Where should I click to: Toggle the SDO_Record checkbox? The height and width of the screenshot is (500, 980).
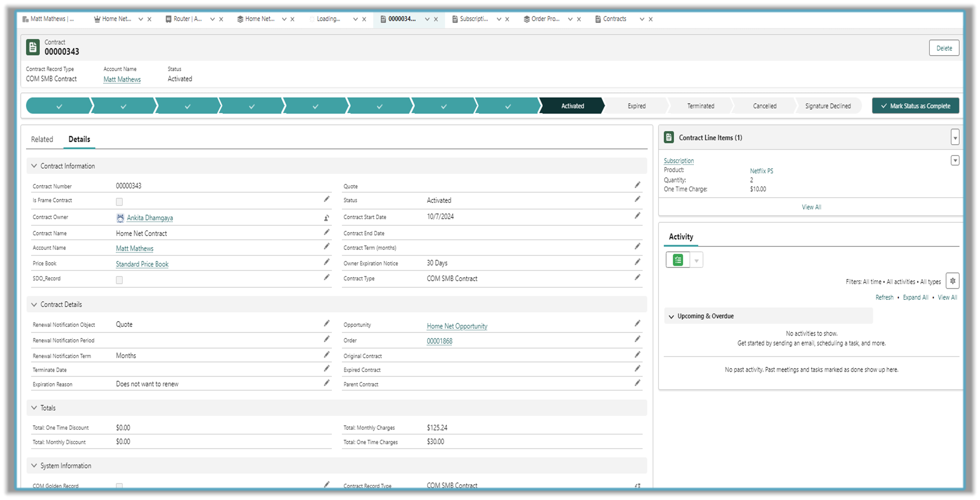pos(119,280)
